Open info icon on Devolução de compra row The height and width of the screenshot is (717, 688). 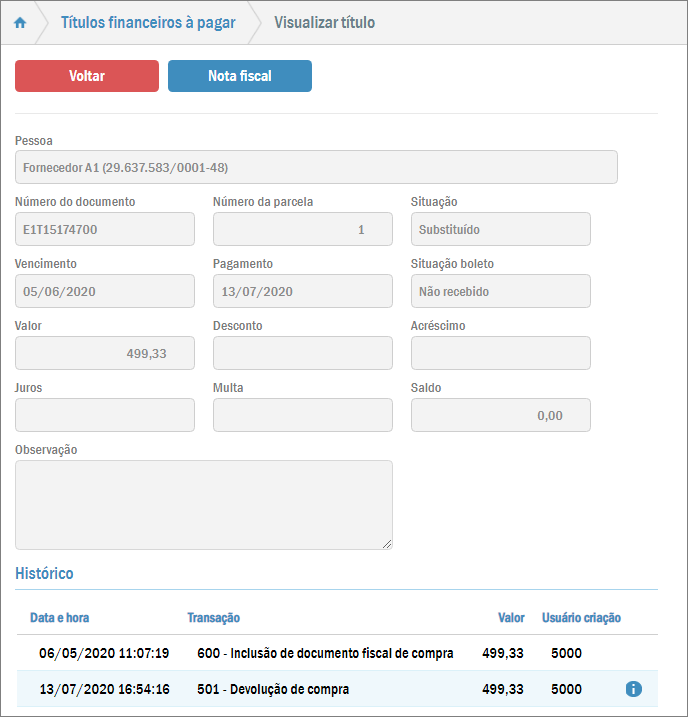(x=633, y=689)
